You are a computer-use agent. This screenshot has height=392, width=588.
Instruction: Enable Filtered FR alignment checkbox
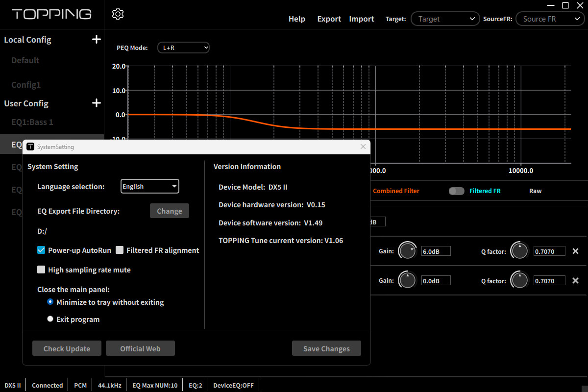coord(120,250)
